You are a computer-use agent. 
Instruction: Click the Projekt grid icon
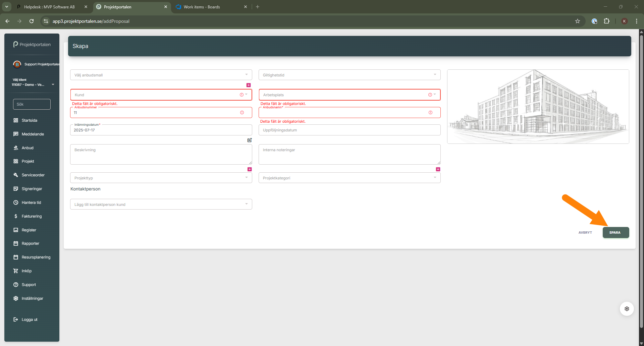point(16,161)
